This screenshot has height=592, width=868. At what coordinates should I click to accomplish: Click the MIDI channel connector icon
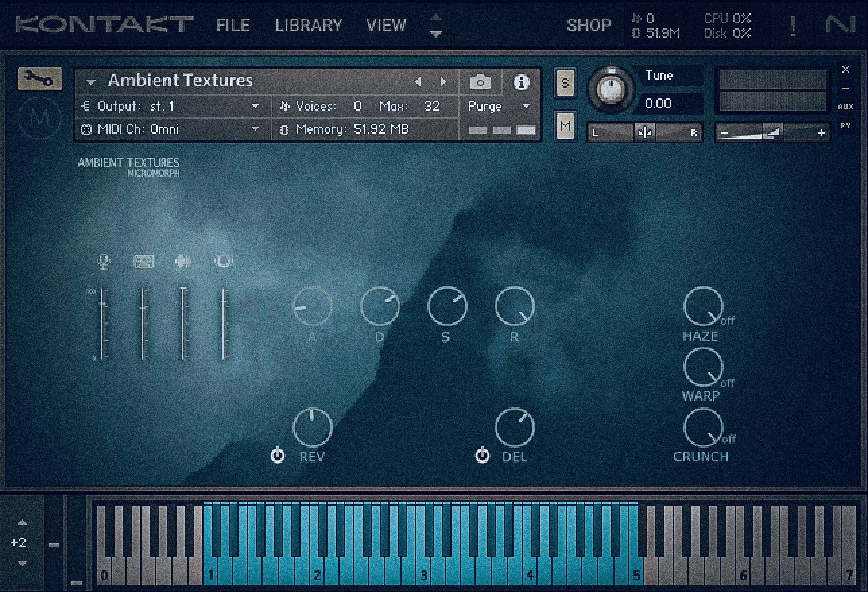(x=86, y=129)
